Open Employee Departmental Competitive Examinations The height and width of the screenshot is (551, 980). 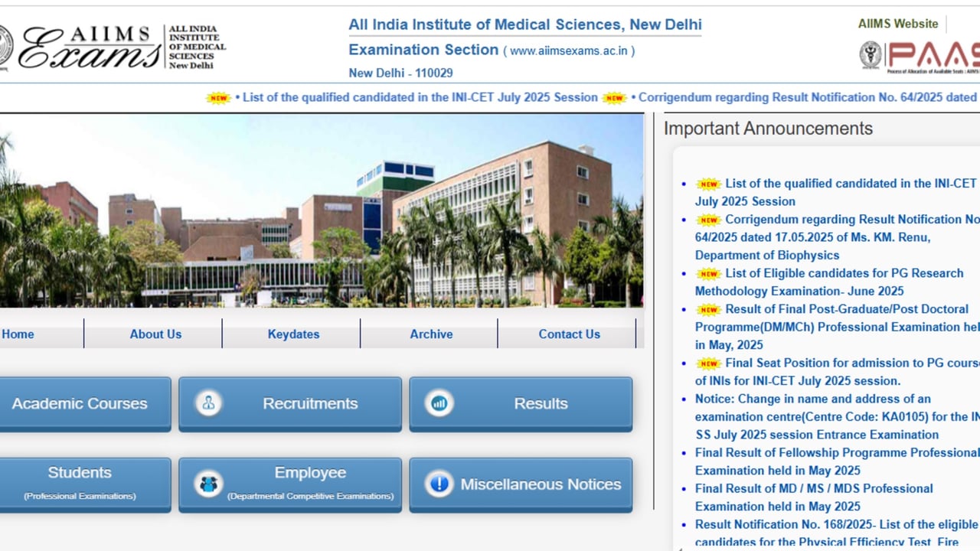290,484
